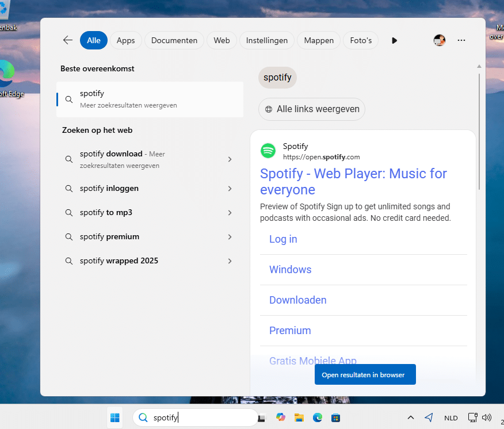This screenshot has width=504, height=429.
Task: Show hidden icons in the system tray
Action: pos(411,417)
